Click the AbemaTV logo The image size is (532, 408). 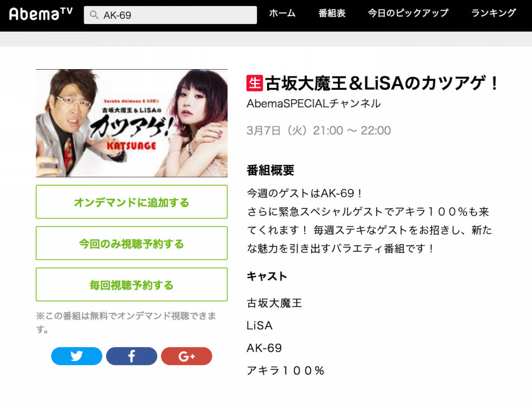click(41, 14)
